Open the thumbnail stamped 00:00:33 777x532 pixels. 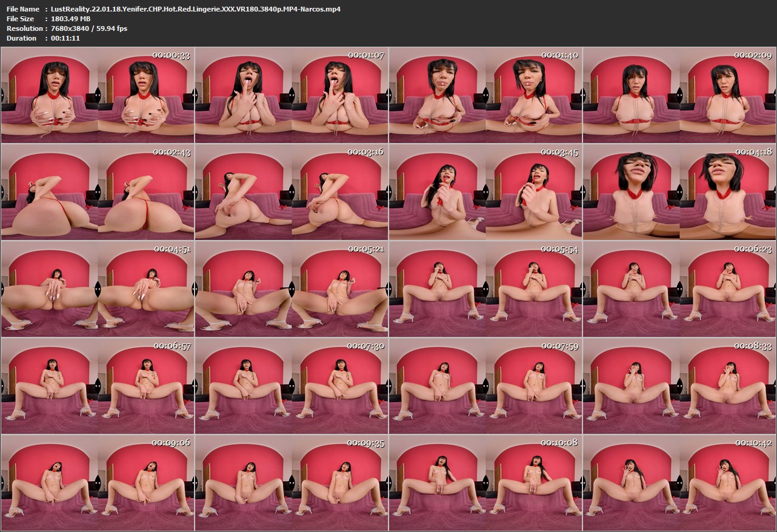pyautogui.click(x=98, y=95)
